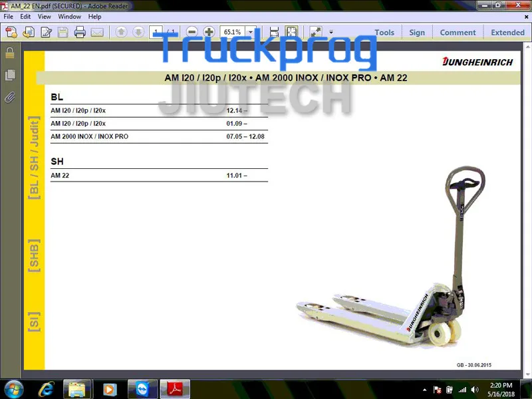
Task: Click the page number input field
Action: 156,32
